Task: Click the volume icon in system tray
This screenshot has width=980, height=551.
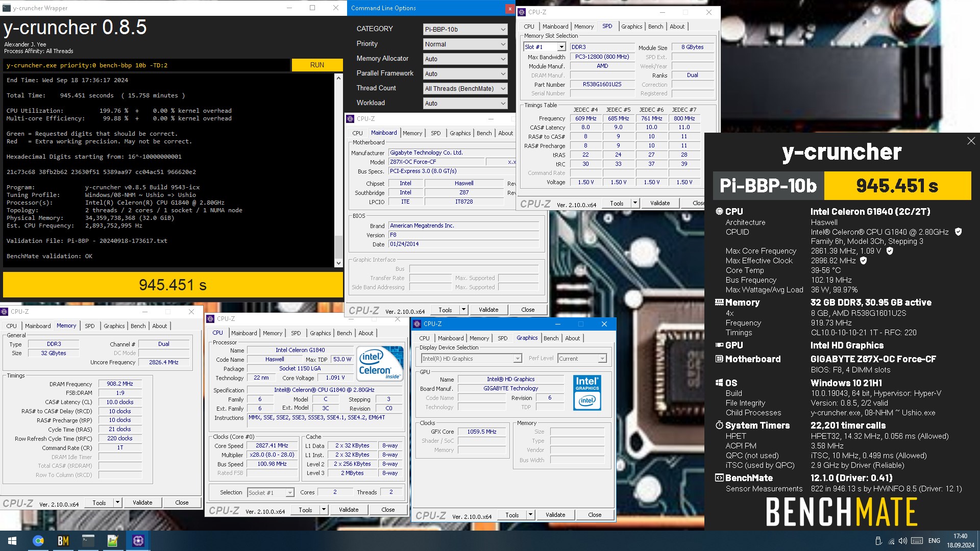Action: tap(903, 541)
